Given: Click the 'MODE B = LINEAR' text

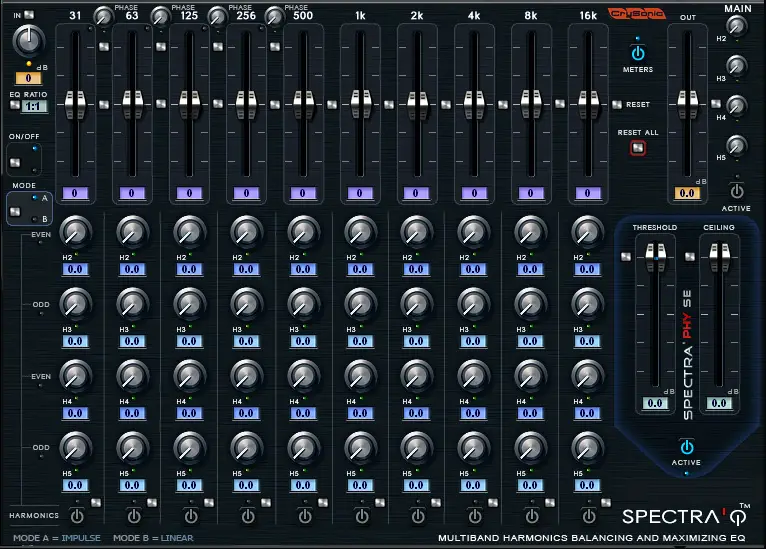Looking at the screenshot, I should click(153, 538).
